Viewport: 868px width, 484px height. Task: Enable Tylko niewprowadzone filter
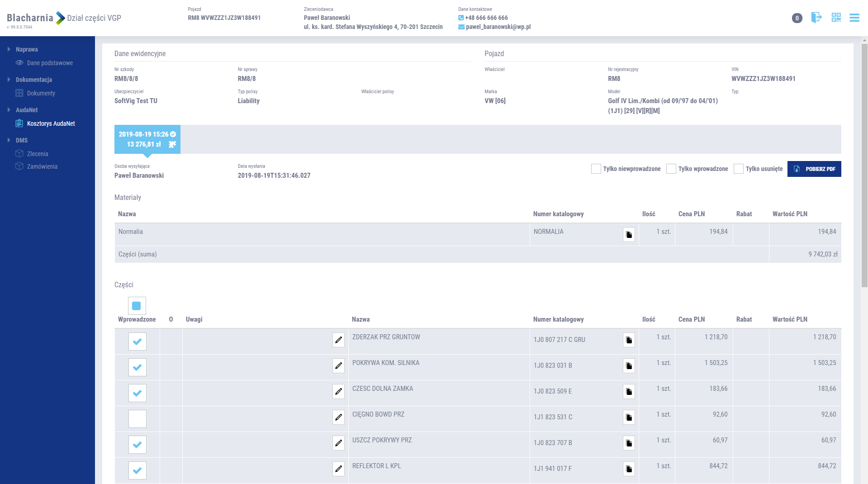click(x=596, y=169)
